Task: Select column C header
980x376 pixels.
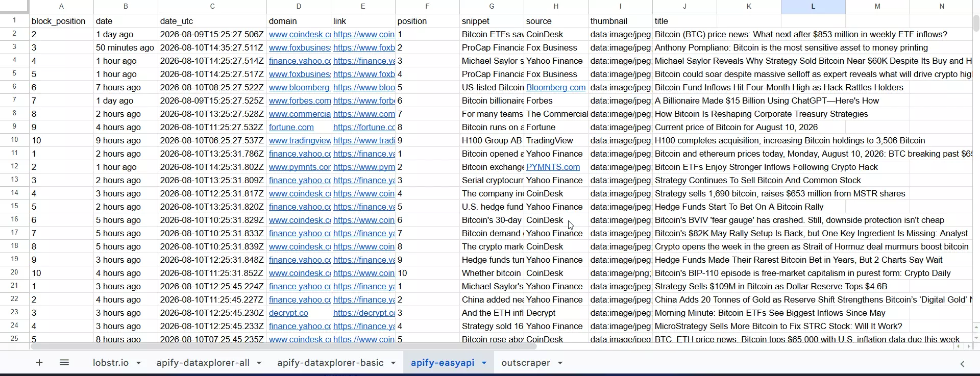Action: coord(212,7)
